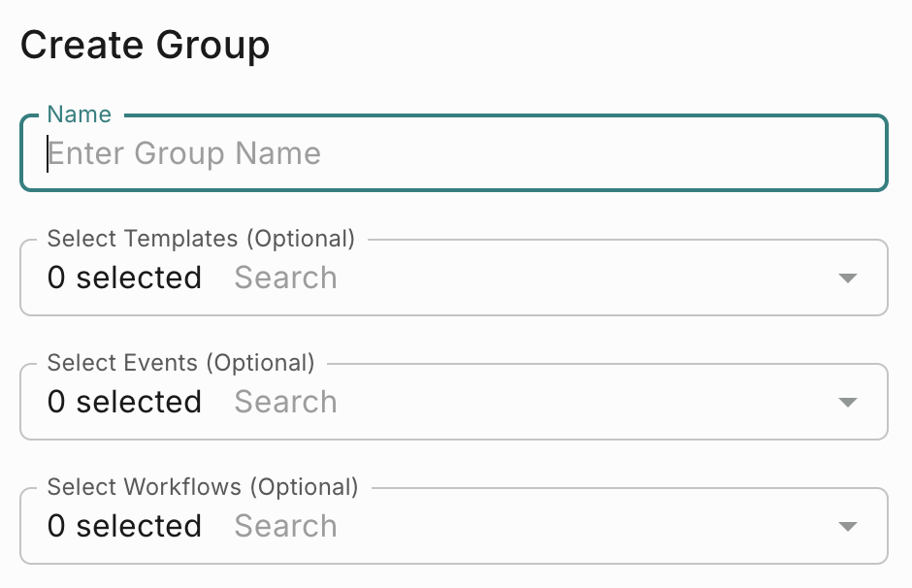Click into the Name input field
The image size is (912, 588).
[454, 153]
